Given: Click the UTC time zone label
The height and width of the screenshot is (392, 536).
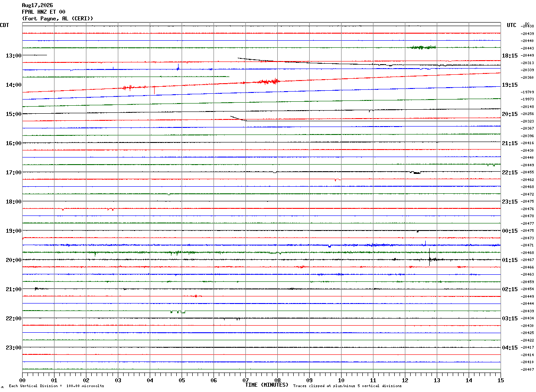Looking at the screenshot, I should (x=512, y=25).
